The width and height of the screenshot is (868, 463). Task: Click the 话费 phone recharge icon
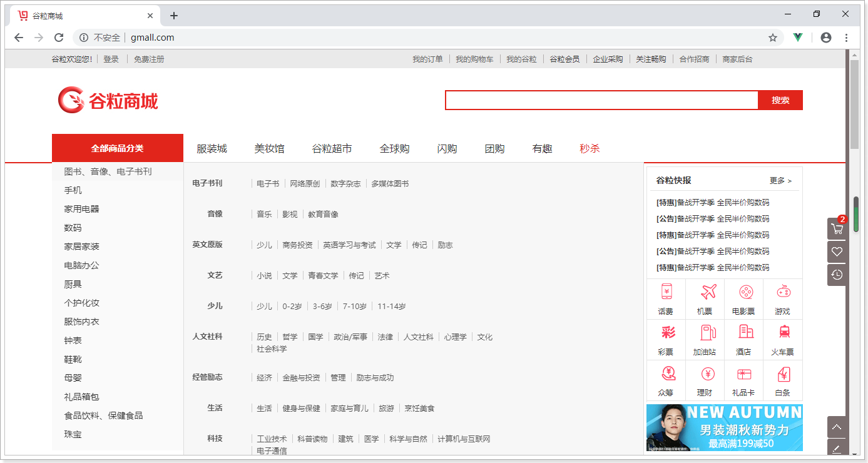click(666, 292)
